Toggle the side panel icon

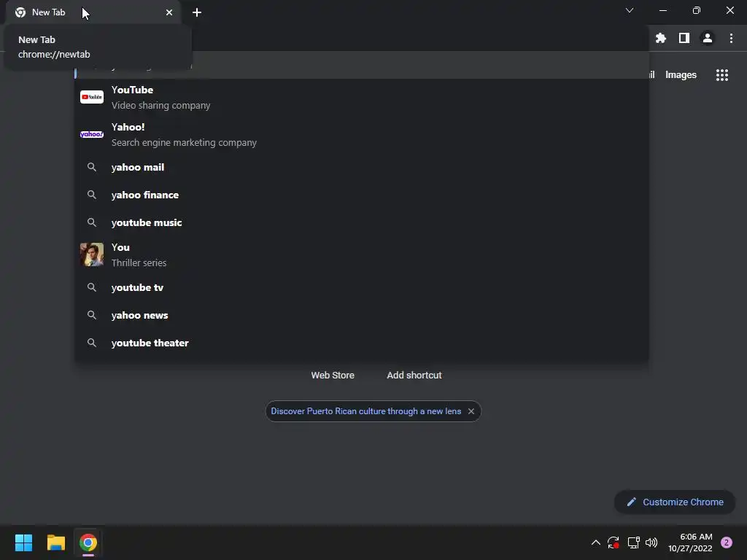tap(684, 38)
